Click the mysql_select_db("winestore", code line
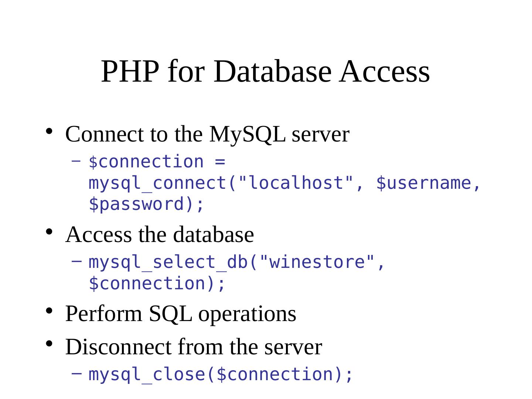Viewport: 532px width, 399px height. tap(237, 262)
